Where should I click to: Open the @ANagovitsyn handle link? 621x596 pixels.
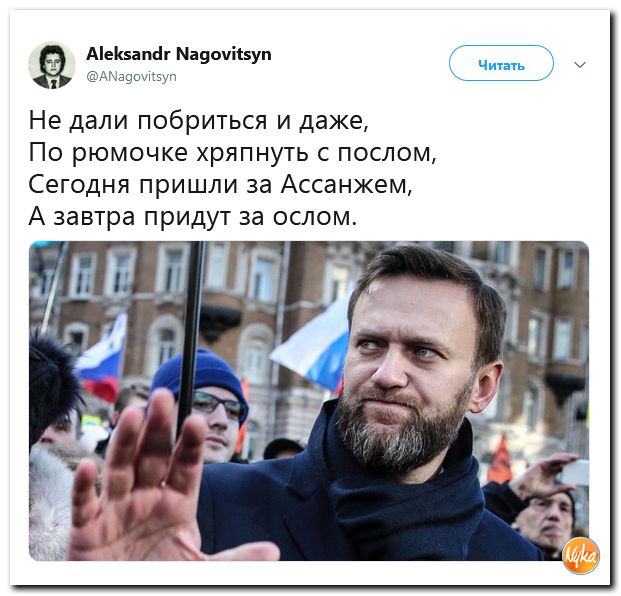click(131, 76)
